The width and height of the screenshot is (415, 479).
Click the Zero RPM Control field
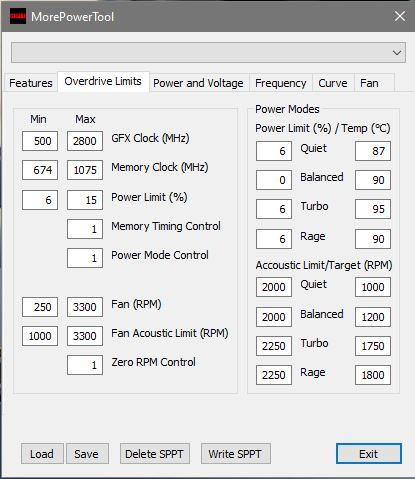point(85,365)
